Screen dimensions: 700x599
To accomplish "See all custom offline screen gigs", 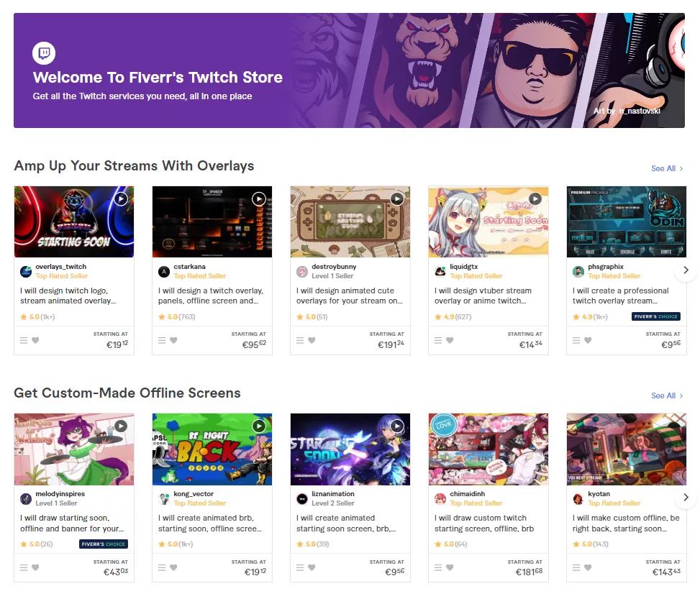I will tap(667, 395).
